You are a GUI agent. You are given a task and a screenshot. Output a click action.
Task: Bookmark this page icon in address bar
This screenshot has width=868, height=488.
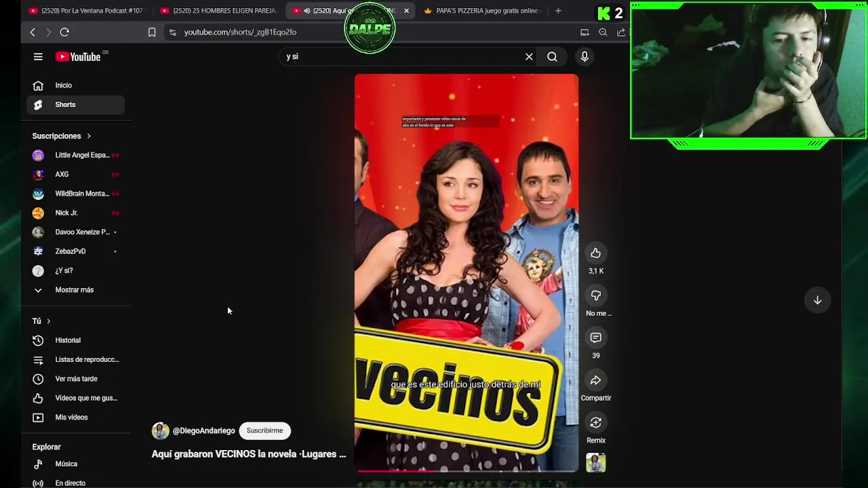152,32
